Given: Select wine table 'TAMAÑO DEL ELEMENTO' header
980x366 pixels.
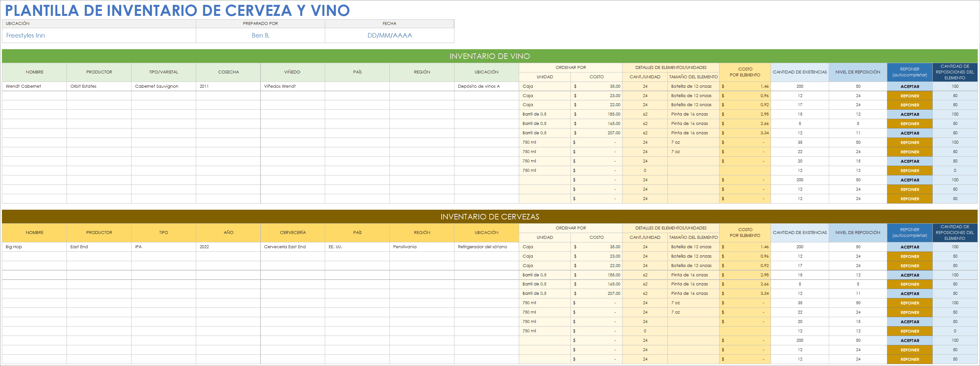Looking at the screenshot, I should point(694,77).
